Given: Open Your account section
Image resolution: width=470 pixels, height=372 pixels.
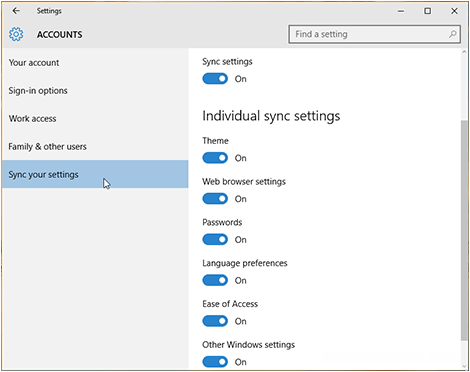Looking at the screenshot, I should coord(95,63).
